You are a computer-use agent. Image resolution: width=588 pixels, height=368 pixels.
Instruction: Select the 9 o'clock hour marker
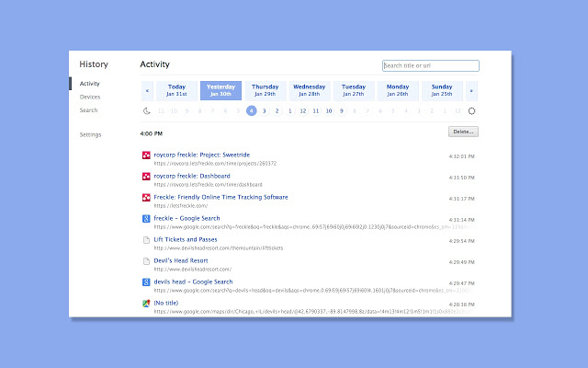tap(342, 110)
